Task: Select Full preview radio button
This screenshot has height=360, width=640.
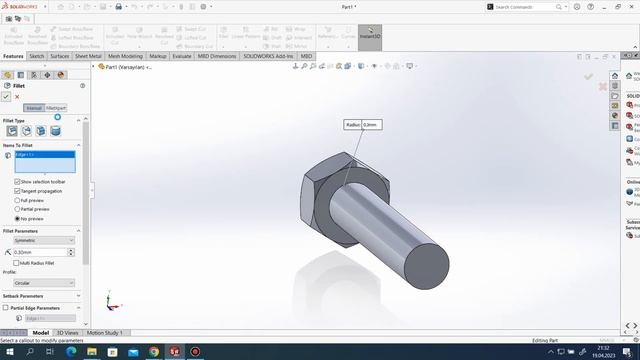Action: point(17,200)
